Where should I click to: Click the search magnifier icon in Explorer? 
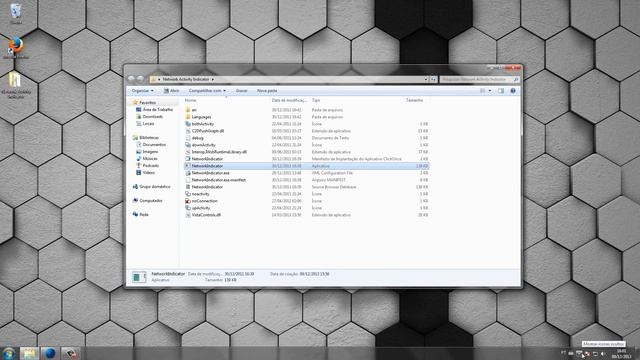click(x=516, y=79)
